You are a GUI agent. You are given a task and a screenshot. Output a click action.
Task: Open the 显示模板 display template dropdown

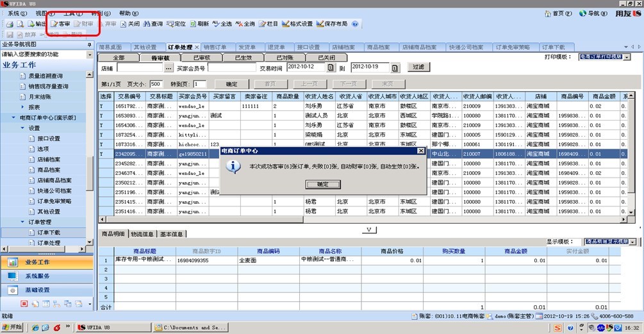coord(632,242)
